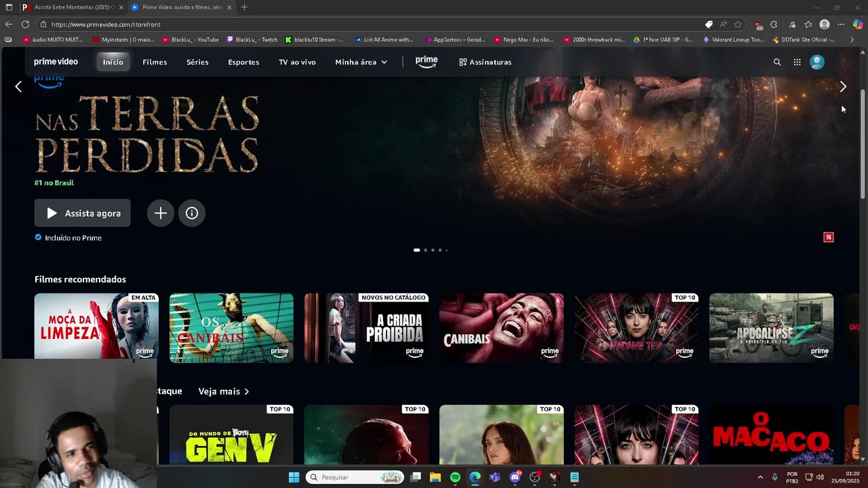868x488 pixels.
Task: Open Esportes section
Action: [243, 62]
